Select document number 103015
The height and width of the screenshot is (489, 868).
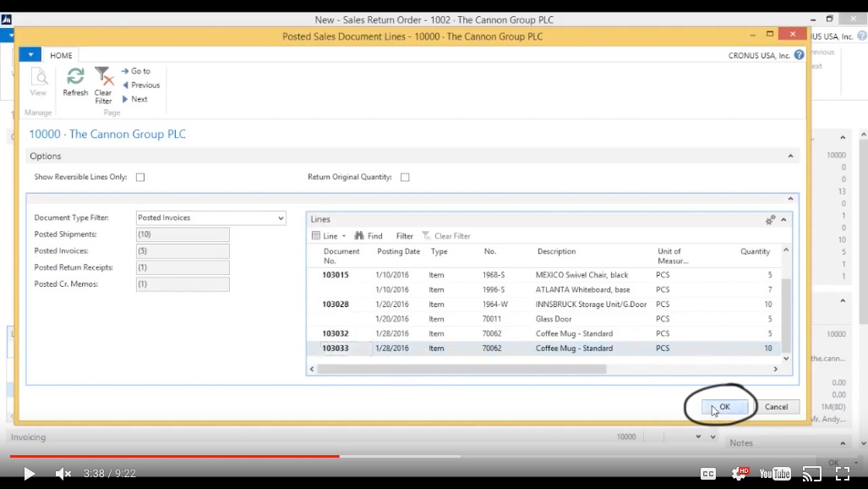pos(336,275)
